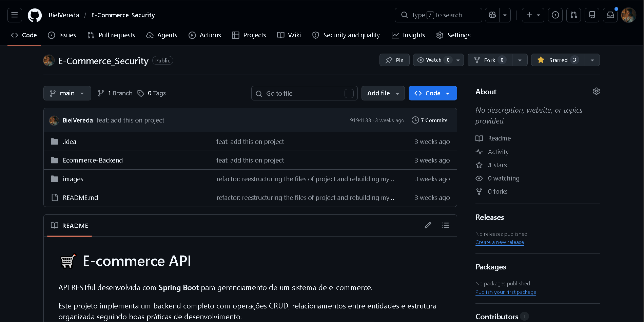Click the search bar field

coord(438,15)
